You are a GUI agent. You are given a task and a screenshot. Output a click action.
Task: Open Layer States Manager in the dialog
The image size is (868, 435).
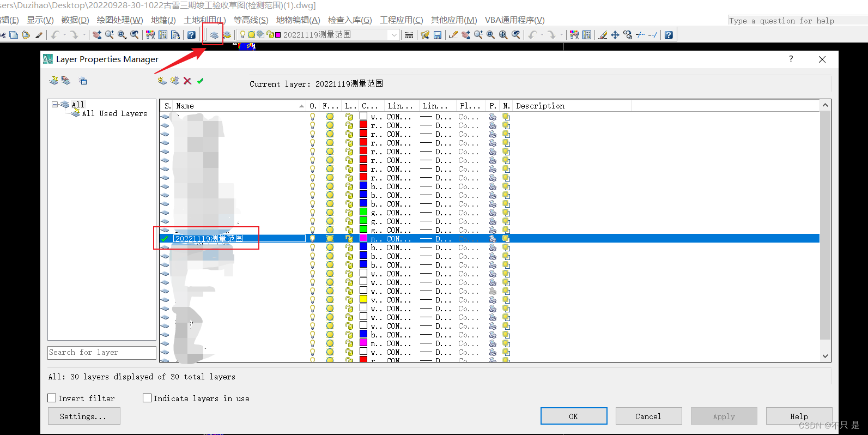(x=83, y=81)
